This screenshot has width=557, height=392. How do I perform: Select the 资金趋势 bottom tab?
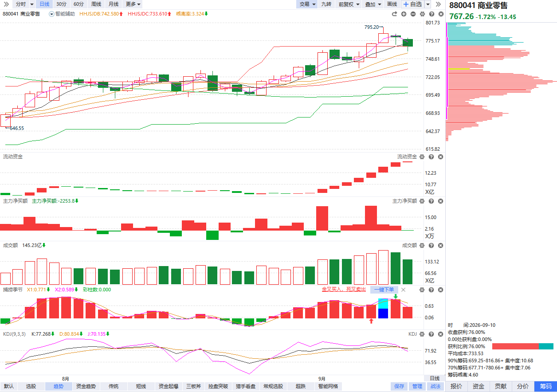86,386
